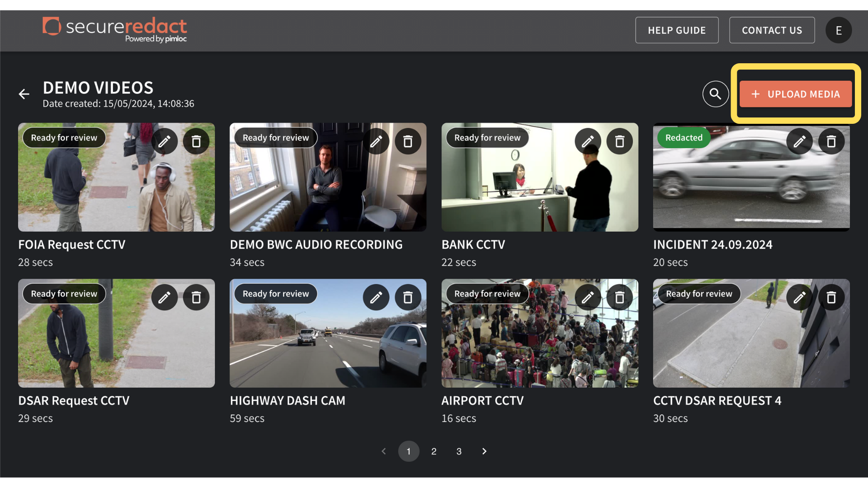Select page 2 of results
Image resolution: width=868 pixels, height=488 pixels.
pos(434,451)
